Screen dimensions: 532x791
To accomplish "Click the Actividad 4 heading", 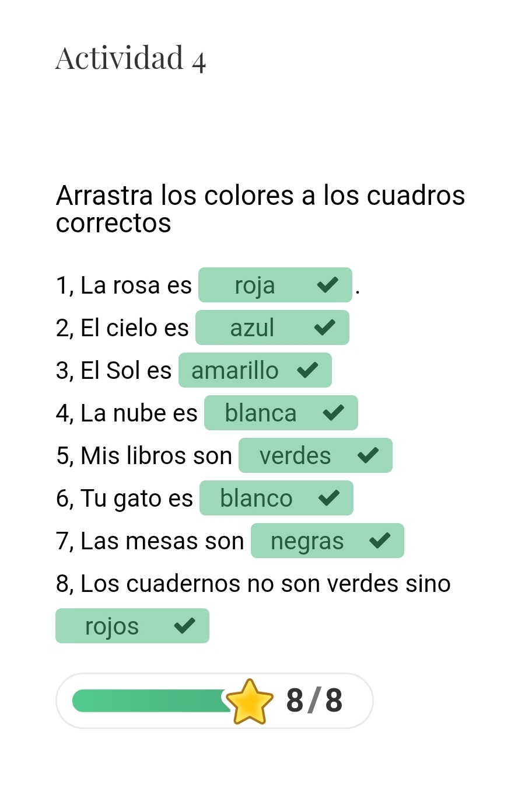I will [131, 58].
